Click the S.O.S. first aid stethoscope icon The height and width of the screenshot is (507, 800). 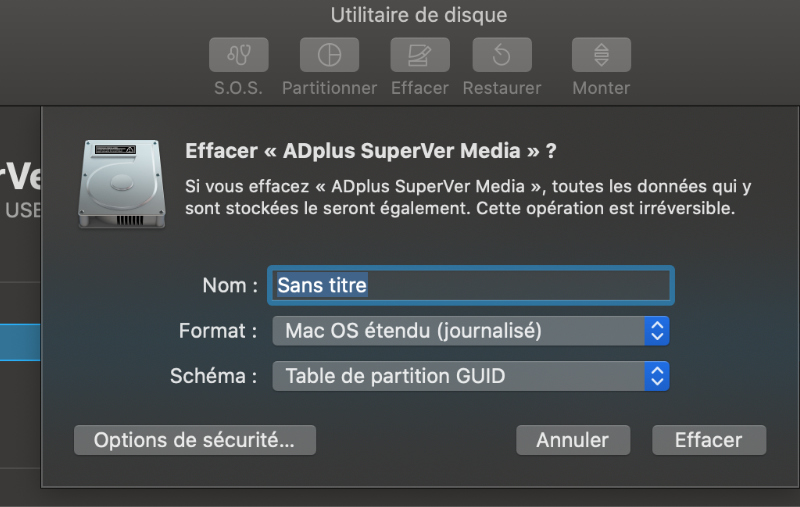[239, 55]
